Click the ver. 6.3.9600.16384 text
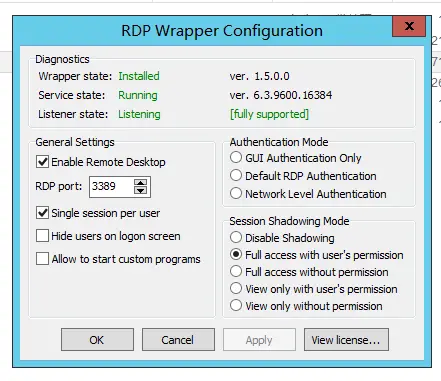This screenshot has width=441, height=381. 281,95
